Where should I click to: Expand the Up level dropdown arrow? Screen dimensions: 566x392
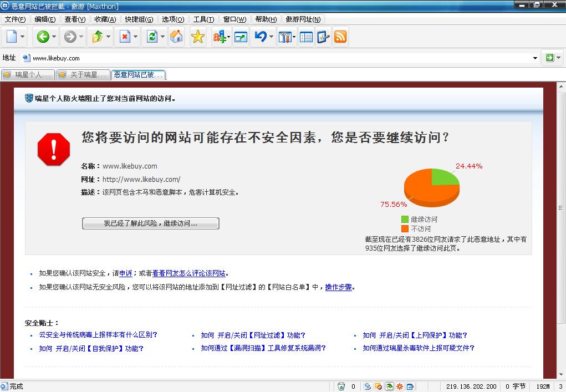click(x=108, y=37)
